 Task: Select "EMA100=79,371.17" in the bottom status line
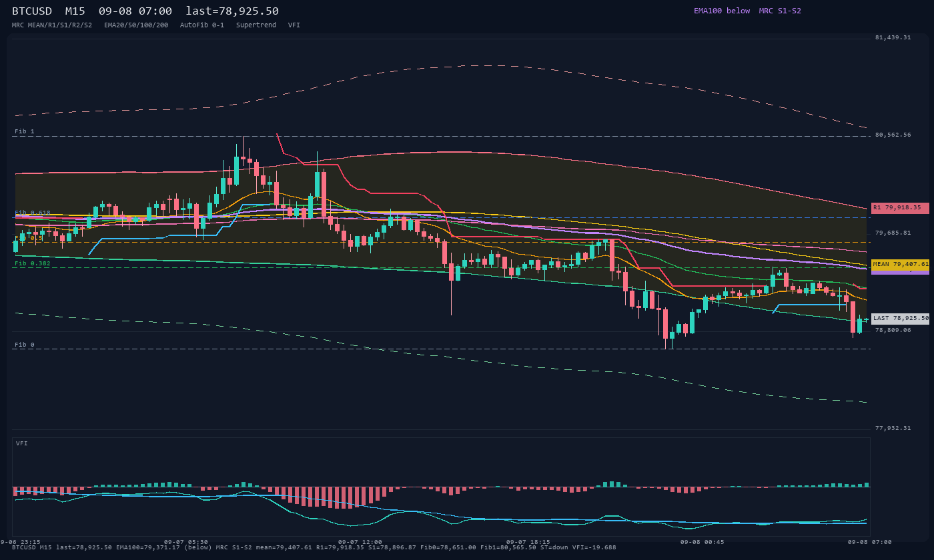click(x=148, y=547)
